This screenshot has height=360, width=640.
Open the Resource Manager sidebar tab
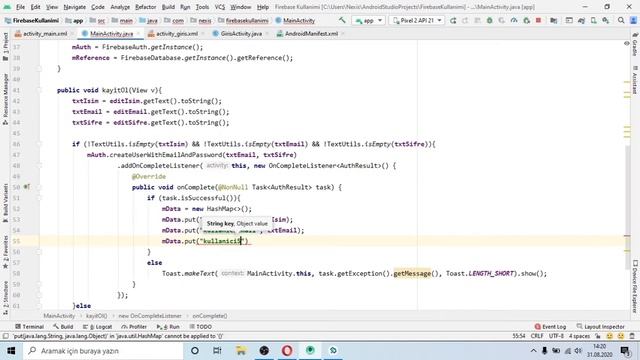pos(5,99)
